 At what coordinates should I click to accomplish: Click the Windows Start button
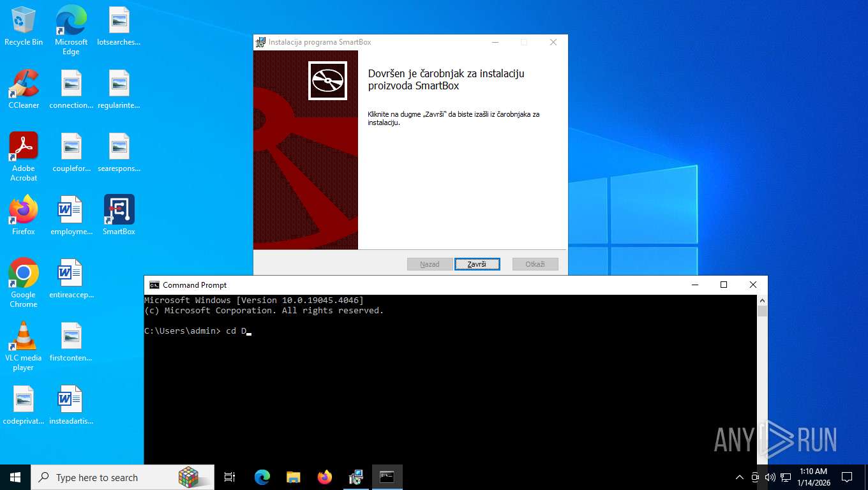pyautogui.click(x=15, y=477)
